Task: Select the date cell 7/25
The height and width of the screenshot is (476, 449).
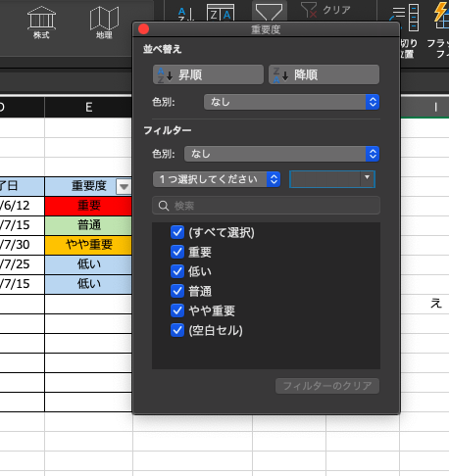Action: pyautogui.click(x=22, y=264)
